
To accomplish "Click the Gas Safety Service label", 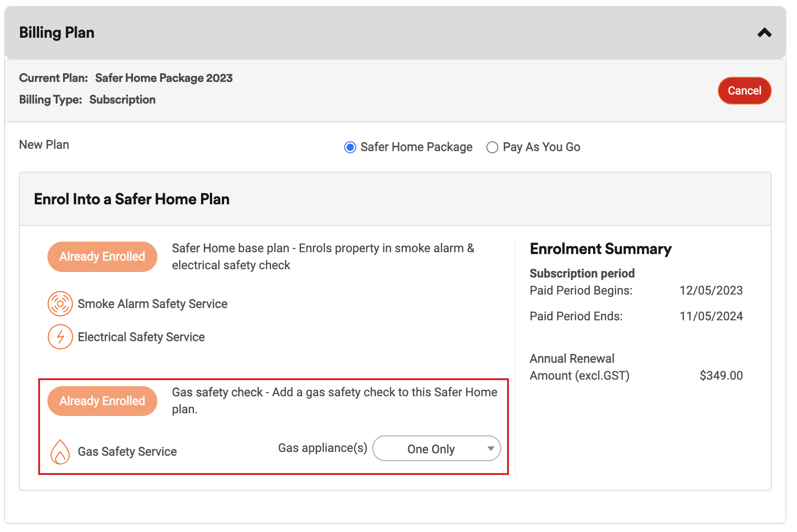I will (x=127, y=451).
